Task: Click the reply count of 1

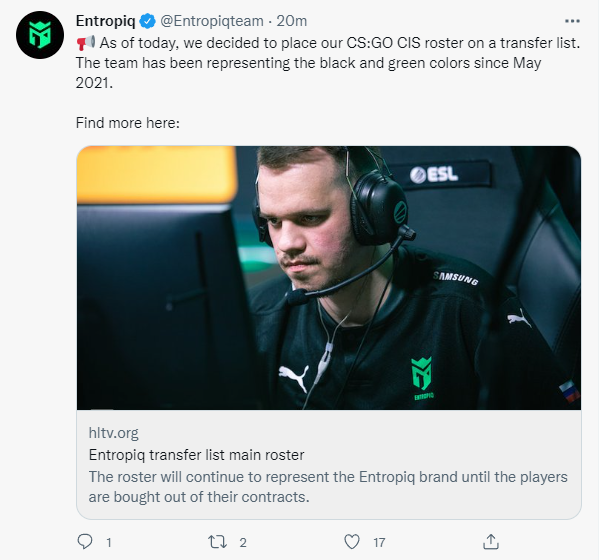Action: coord(108,543)
